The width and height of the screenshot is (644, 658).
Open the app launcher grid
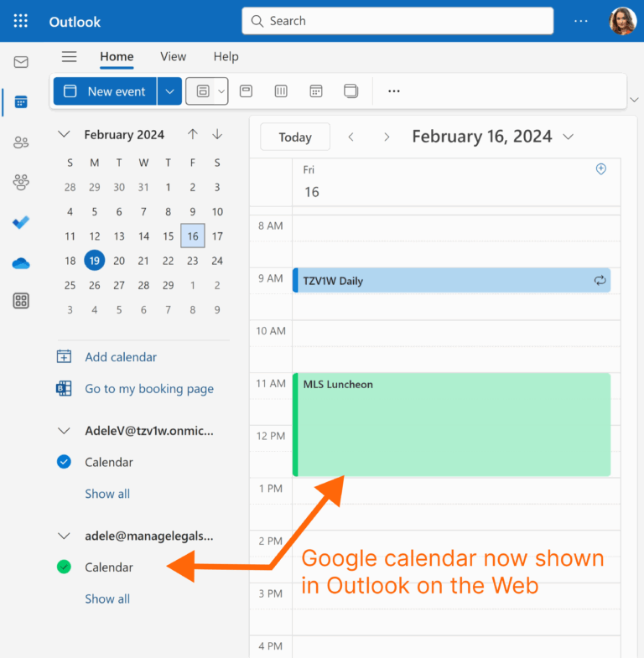(x=21, y=21)
